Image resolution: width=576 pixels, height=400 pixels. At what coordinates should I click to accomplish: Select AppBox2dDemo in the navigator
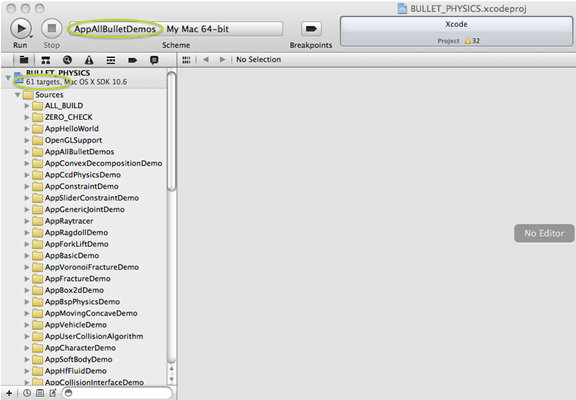74,290
